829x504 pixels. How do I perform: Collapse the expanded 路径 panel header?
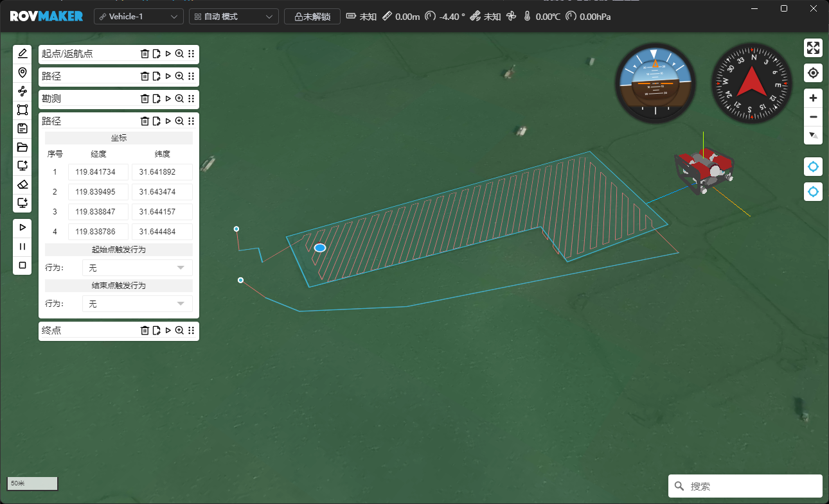[87, 121]
